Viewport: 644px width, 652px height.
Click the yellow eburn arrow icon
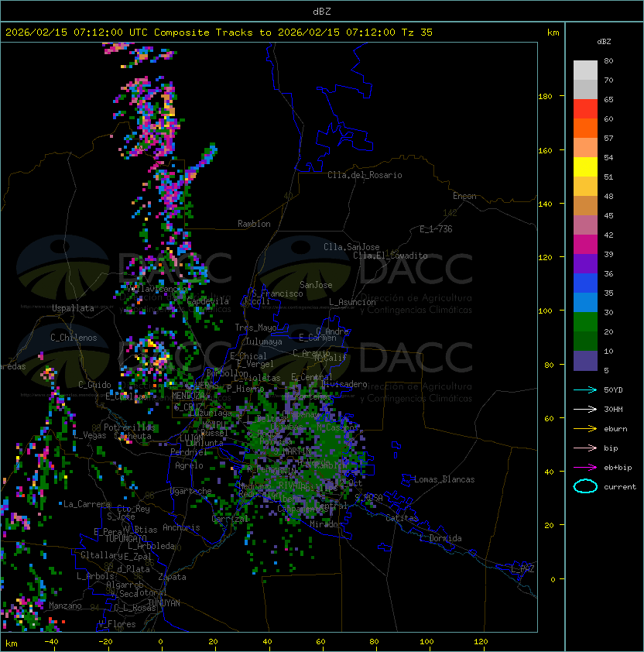click(585, 429)
